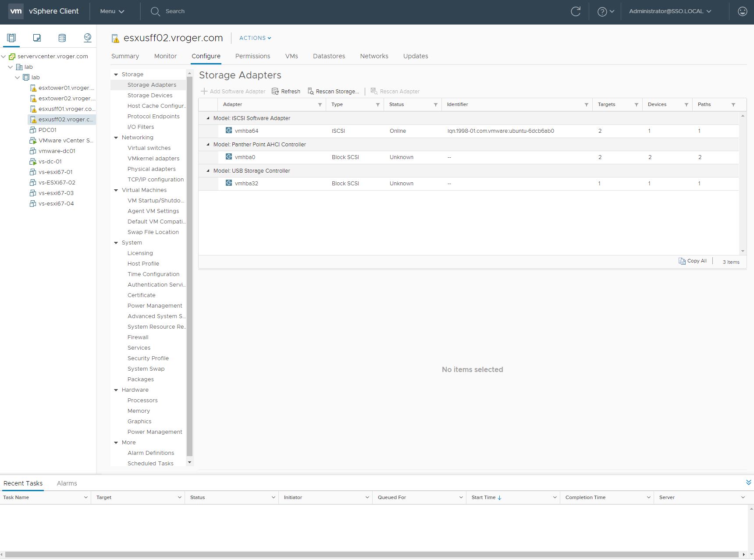Open the Menu dropdown
This screenshot has height=560, width=754.
(112, 11)
